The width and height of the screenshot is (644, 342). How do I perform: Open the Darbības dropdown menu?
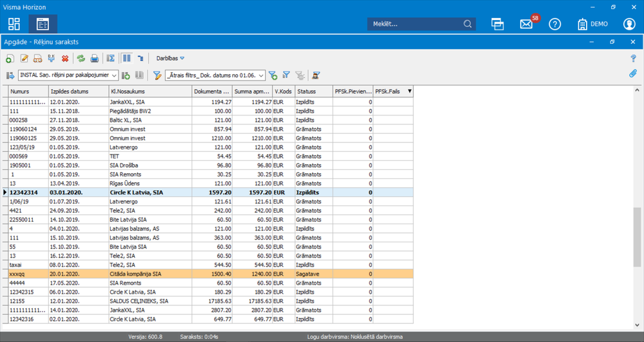click(170, 59)
